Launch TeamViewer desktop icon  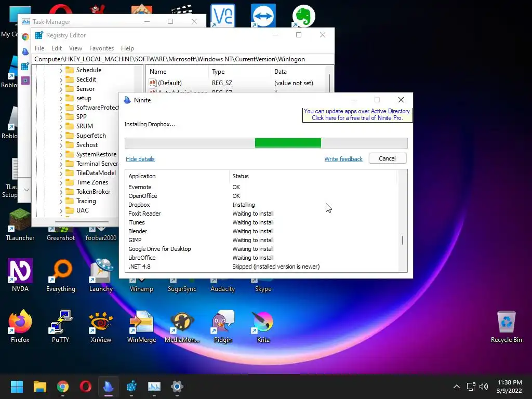pyautogui.click(x=263, y=16)
